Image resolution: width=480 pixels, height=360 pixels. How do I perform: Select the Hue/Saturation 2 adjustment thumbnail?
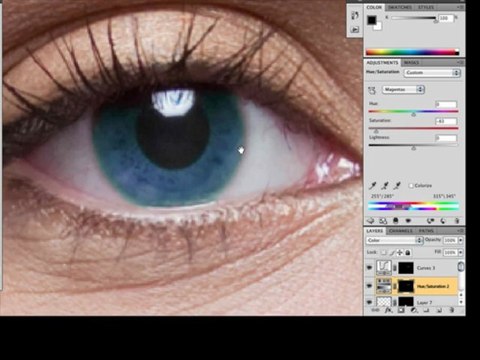[384, 286]
